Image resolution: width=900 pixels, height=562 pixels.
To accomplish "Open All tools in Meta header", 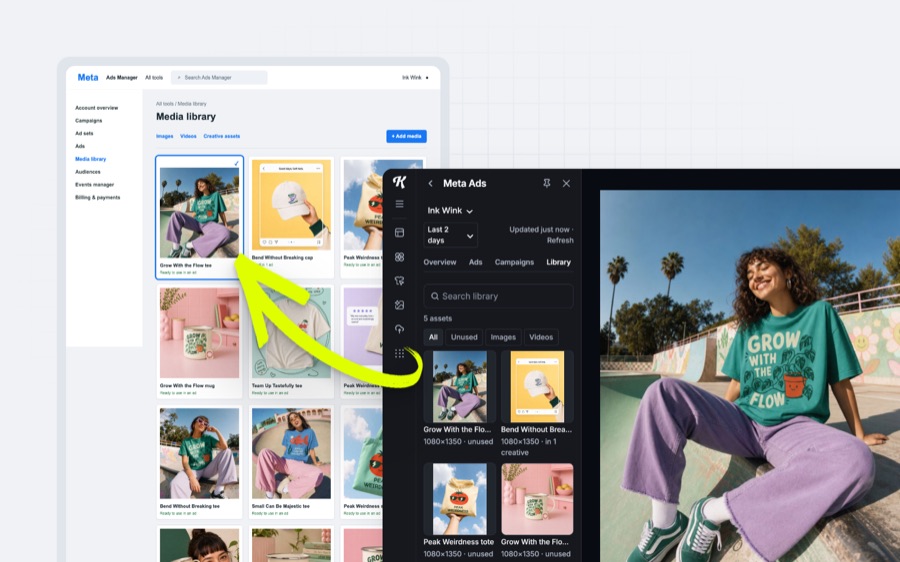I will 154,77.
